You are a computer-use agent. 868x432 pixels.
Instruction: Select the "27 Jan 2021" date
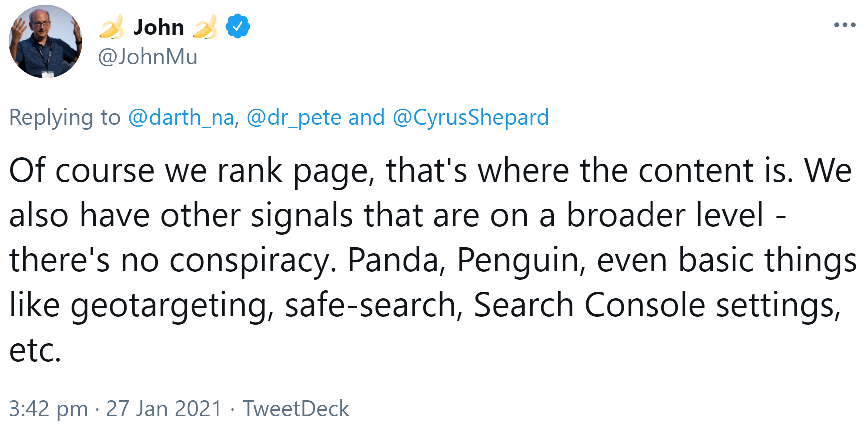click(x=164, y=409)
